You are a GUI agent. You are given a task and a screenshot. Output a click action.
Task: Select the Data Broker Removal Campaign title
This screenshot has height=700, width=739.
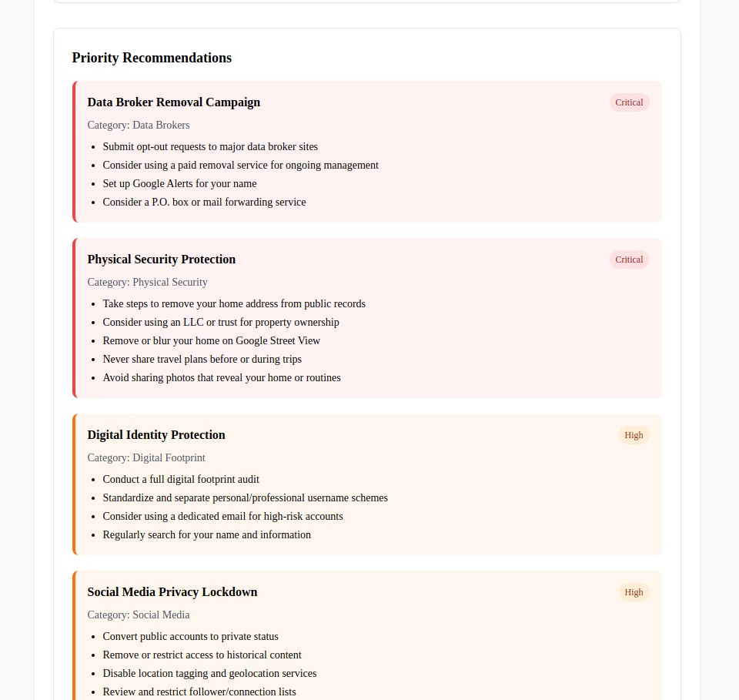click(174, 102)
